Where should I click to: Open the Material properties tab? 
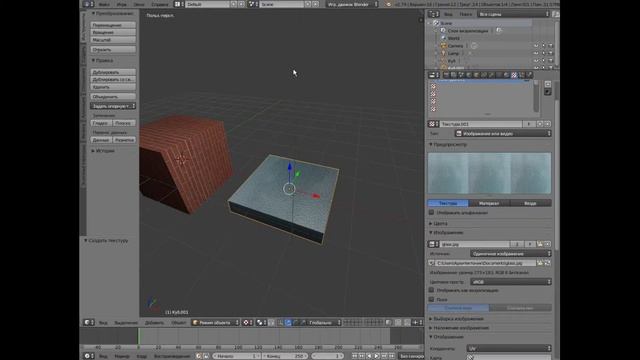tap(507, 75)
